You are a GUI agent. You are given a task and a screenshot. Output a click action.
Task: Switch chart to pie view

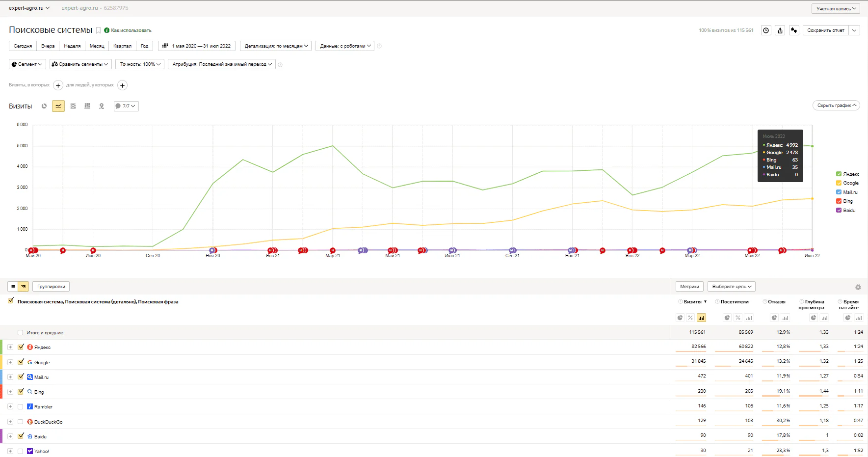[x=44, y=106]
